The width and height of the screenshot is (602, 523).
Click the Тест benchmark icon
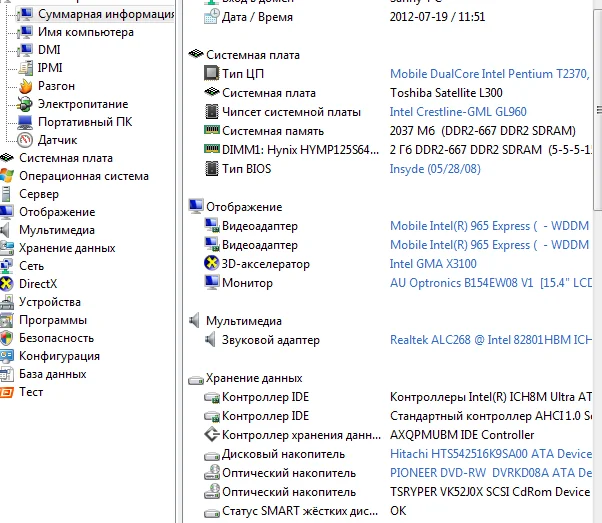tap(7, 392)
